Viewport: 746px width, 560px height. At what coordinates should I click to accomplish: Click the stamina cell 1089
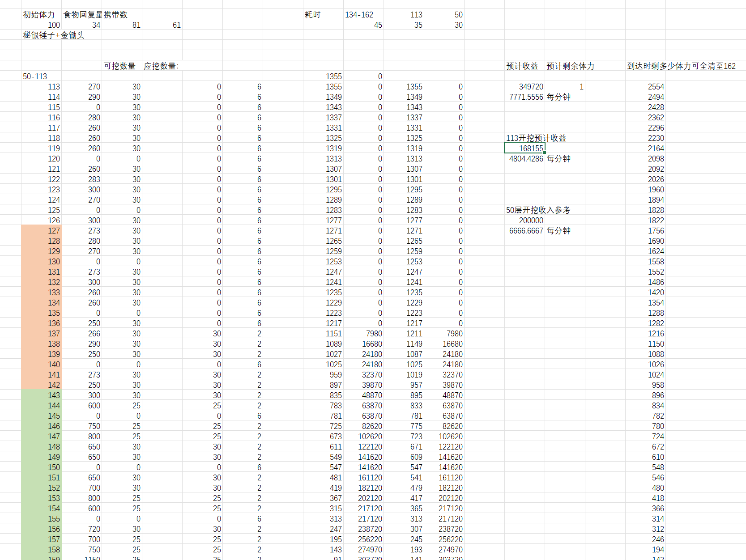323,344
